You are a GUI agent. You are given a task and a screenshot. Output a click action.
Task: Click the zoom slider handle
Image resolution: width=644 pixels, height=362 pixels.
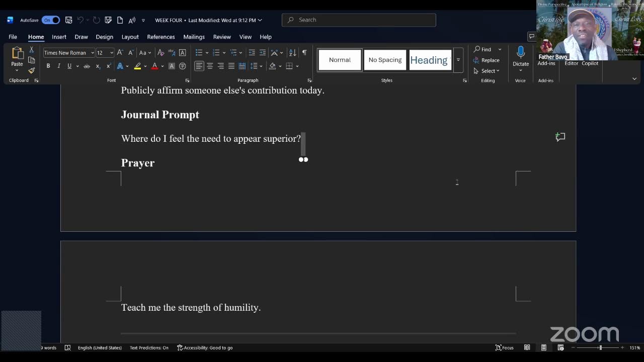(x=600, y=347)
